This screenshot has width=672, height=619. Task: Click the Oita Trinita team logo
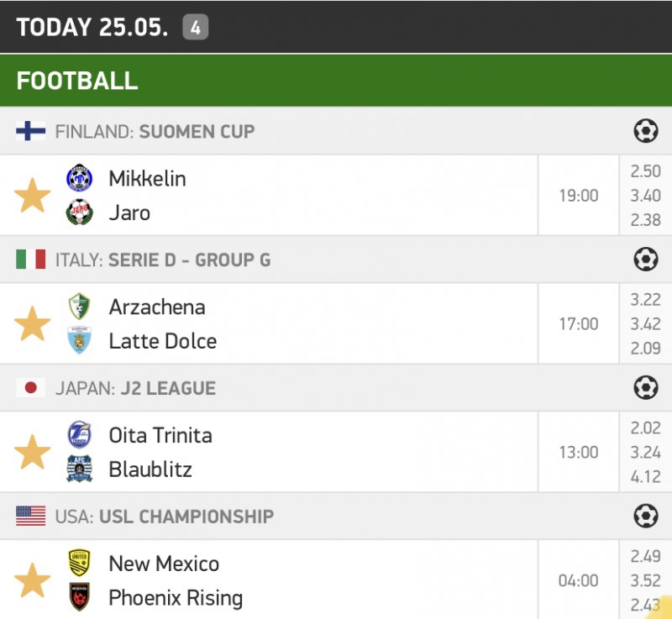[x=80, y=435]
